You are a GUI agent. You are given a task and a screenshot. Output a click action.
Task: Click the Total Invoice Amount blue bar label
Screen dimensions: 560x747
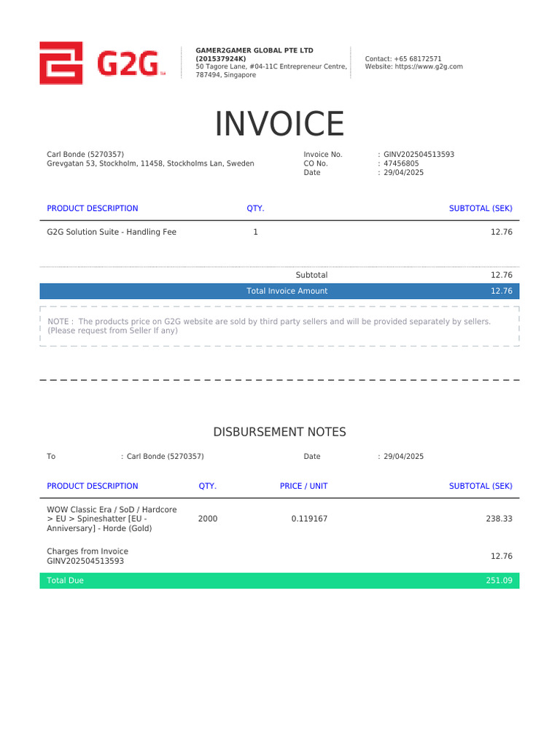click(287, 291)
